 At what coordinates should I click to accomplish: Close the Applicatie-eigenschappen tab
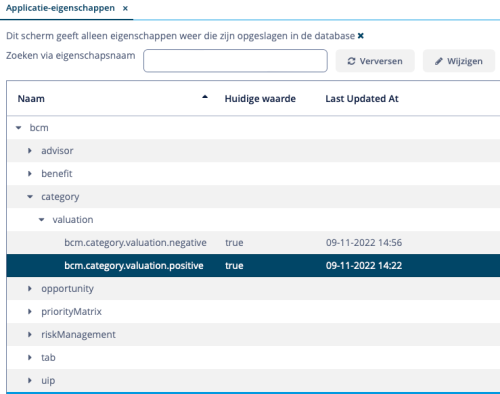pos(125,8)
